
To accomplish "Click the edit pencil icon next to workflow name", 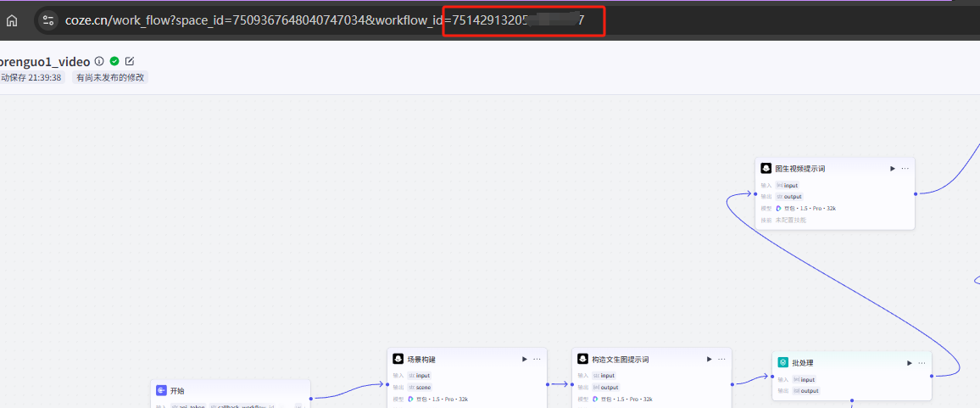I will click(x=130, y=61).
